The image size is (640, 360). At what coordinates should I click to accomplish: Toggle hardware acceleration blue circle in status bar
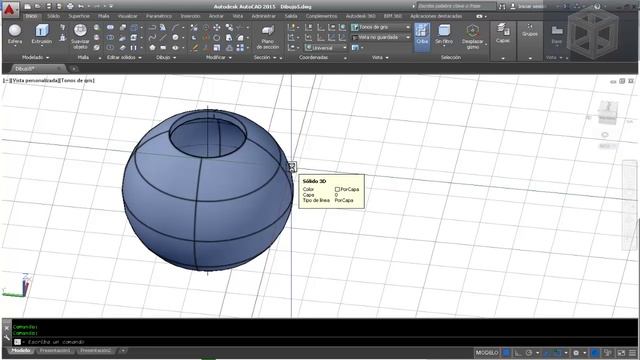coord(596,353)
